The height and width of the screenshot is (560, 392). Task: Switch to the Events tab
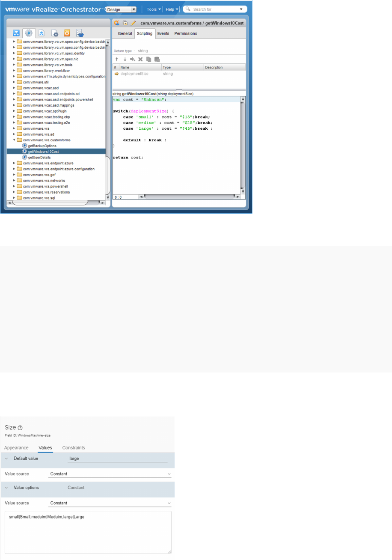click(163, 33)
